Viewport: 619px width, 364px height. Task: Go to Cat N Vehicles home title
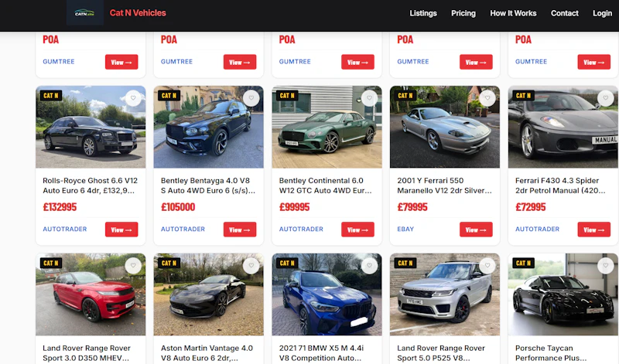click(138, 13)
